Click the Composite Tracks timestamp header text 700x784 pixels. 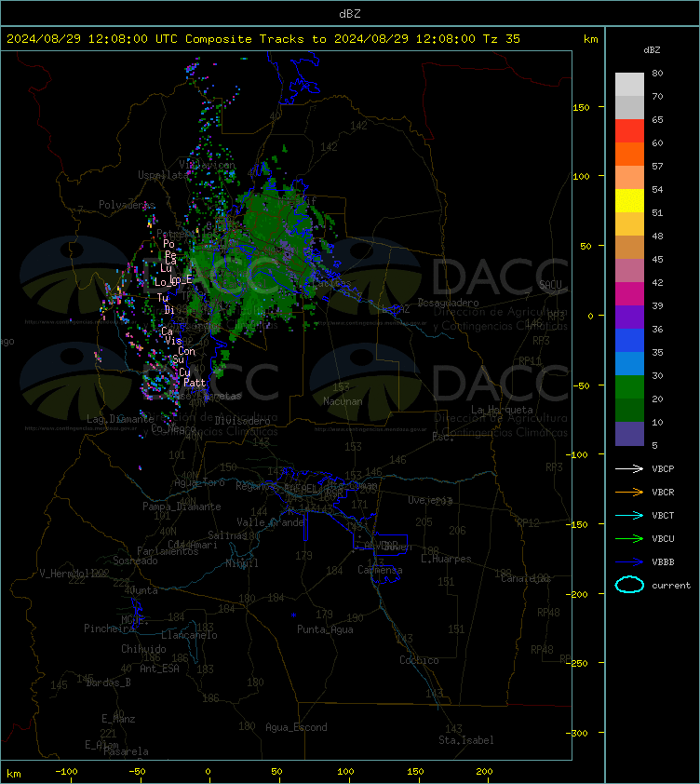[x=263, y=39]
